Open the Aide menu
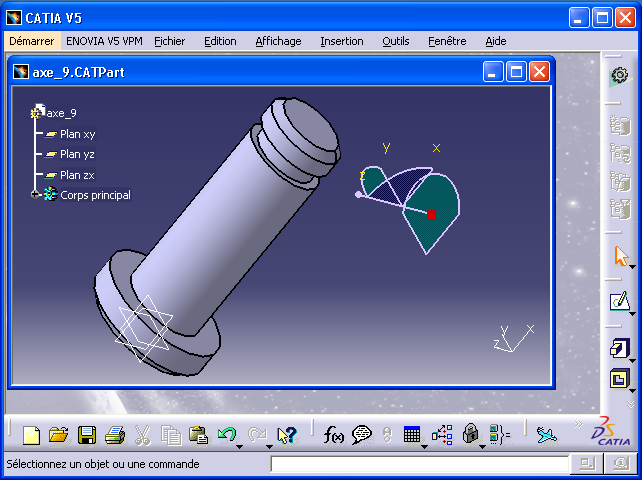This screenshot has height=480, width=642. 496,41
